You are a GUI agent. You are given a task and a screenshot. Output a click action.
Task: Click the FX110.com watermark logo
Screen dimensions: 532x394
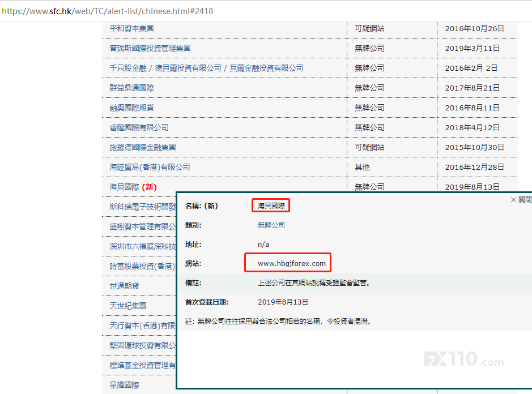[463, 359]
